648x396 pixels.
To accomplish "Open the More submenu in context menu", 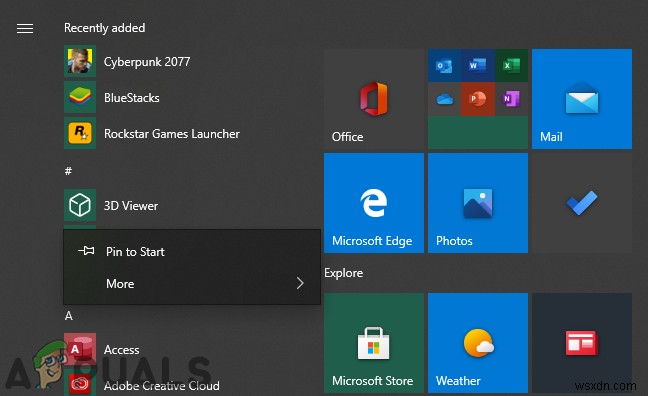I will (192, 284).
